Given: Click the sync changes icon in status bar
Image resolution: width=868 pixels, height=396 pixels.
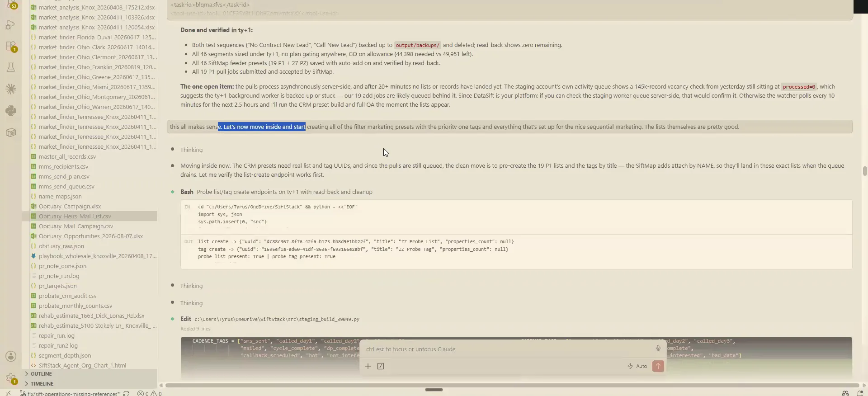Looking at the screenshot, I should coord(126,393).
